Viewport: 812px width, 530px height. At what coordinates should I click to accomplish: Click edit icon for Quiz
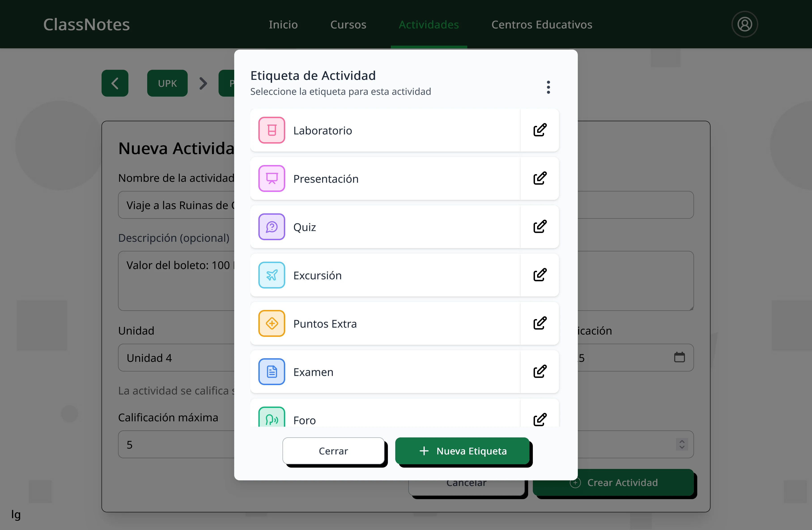539,227
